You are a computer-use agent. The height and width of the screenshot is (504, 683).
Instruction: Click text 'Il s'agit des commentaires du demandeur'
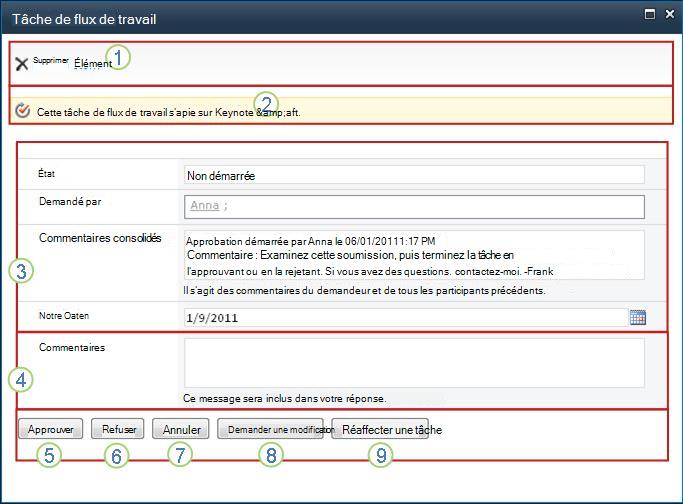click(x=277, y=290)
